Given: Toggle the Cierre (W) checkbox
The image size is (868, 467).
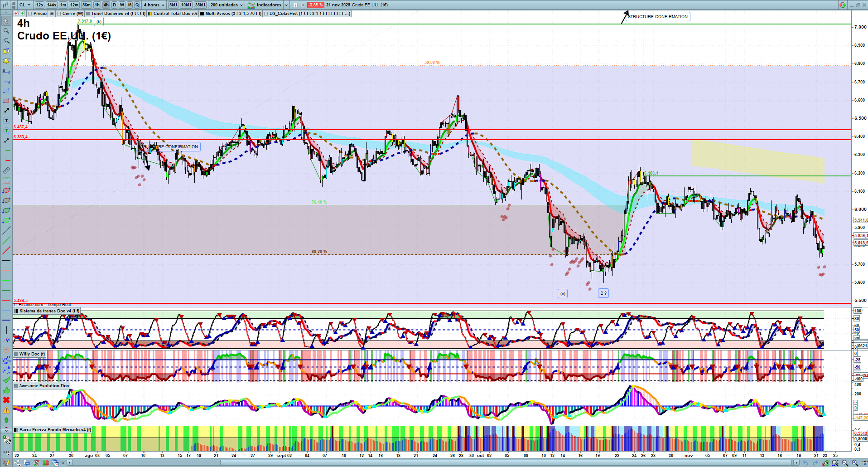Looking at the screenshot, I should click(59, 14).
